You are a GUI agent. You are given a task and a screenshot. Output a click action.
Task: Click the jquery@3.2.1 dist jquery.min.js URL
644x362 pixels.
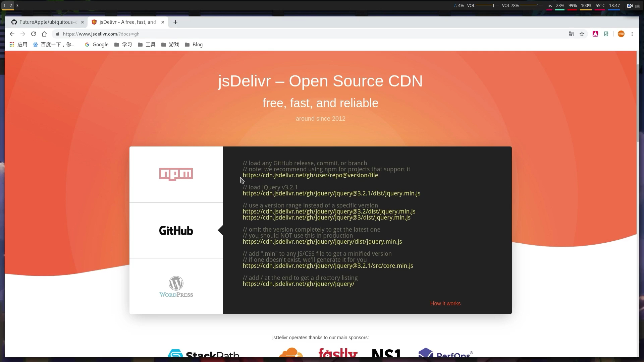tap(331, 193)
